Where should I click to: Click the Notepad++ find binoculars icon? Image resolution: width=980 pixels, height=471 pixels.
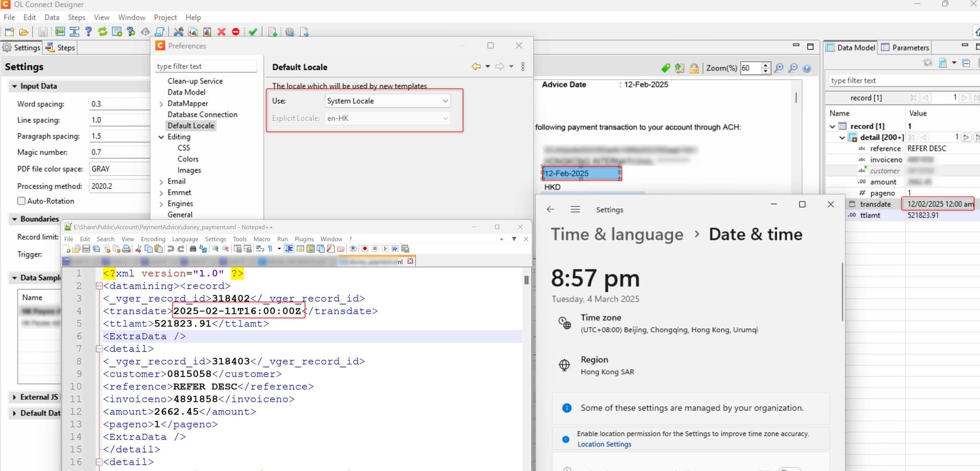point(193,249)
